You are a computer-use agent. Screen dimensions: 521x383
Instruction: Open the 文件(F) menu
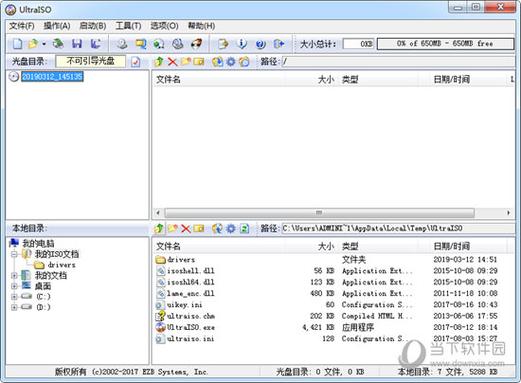pos(22,26)
